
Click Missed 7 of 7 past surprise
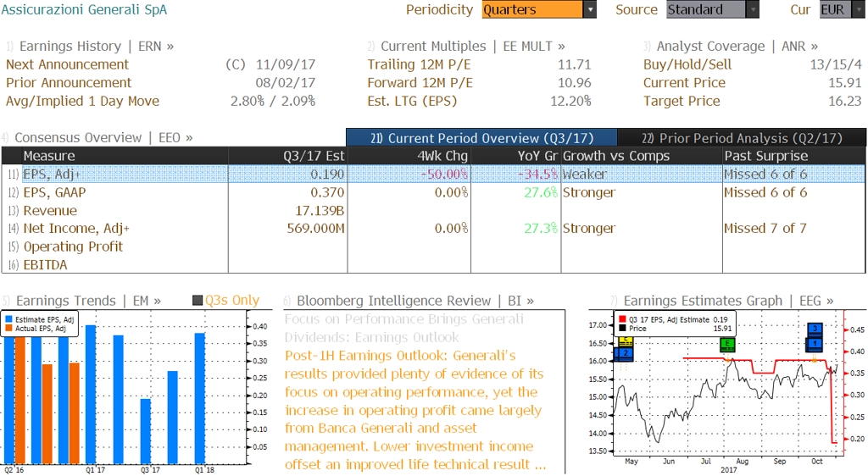click(x=765, y=229)
